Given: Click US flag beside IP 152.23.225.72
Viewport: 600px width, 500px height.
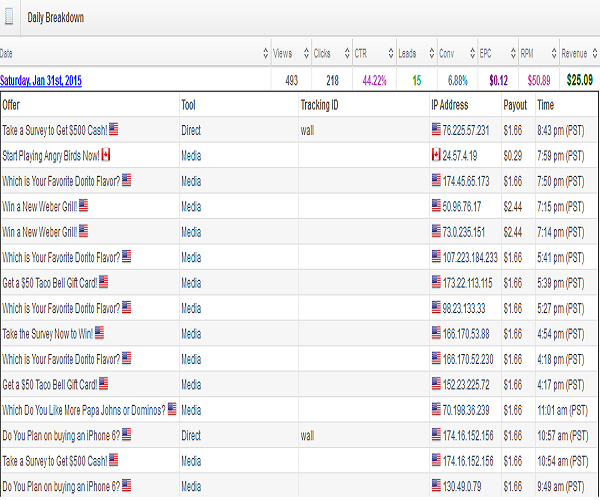Looking at the screenshot, I should pos(436,384).
